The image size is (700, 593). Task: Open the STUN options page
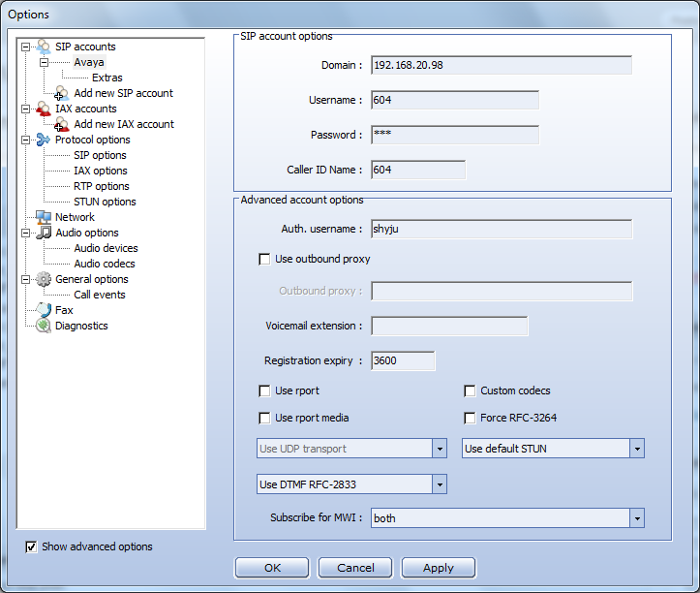coord(105,202)
